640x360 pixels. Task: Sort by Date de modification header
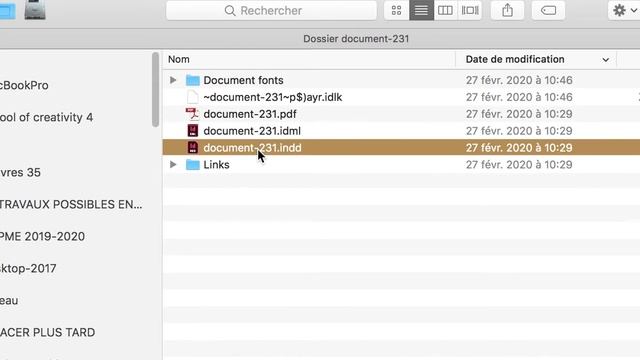coord(515,59)
